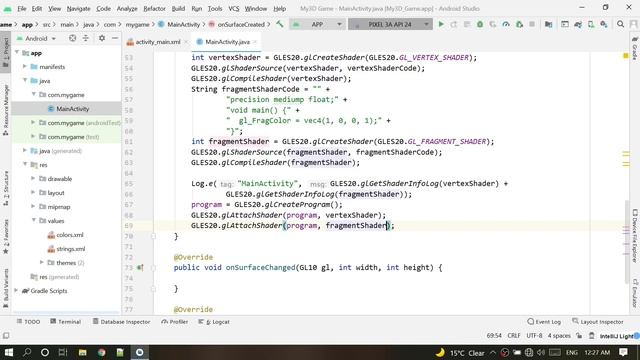Open the Windows notification center icon

[x=623, y=352]
